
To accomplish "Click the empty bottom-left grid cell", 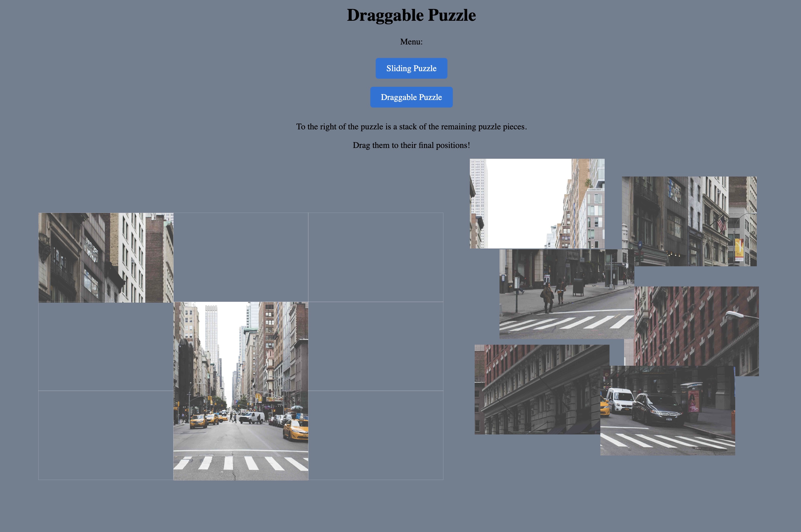I will pos(106,435).
